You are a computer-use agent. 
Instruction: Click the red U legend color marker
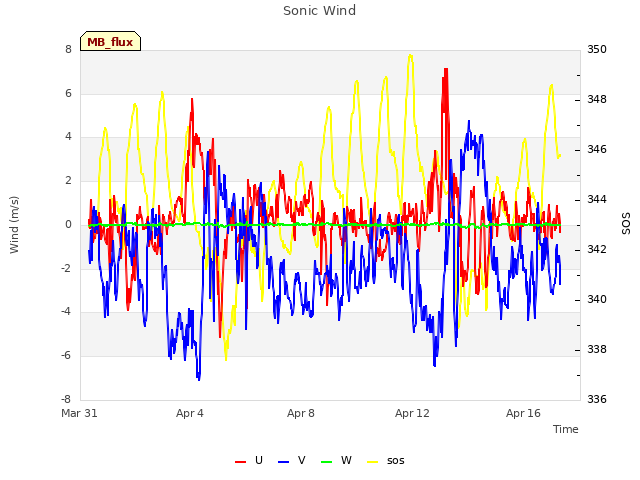[x=240, y=462]
